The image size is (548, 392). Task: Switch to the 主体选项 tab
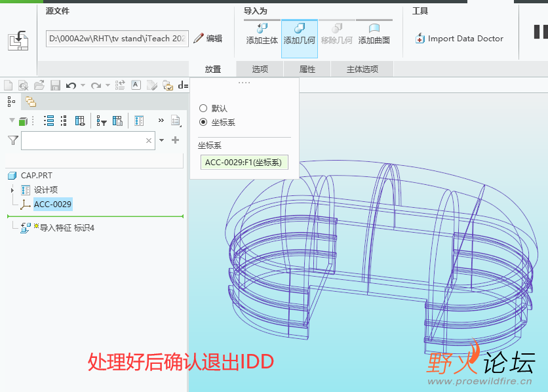(362, 69)
